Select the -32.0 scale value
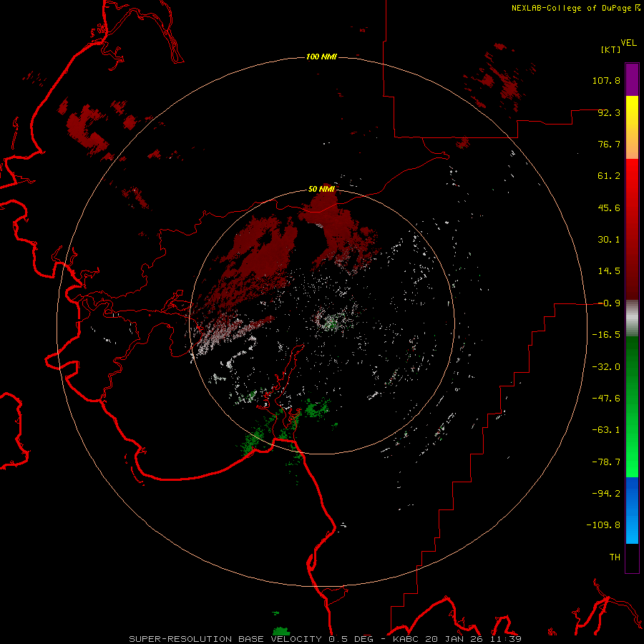This screenshot has height=644, width=644. pos(606,367)
